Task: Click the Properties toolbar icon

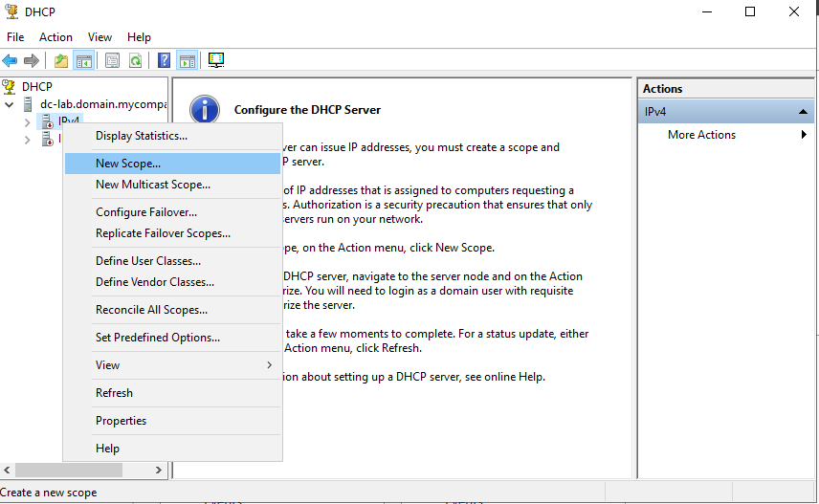Action: 113,60
